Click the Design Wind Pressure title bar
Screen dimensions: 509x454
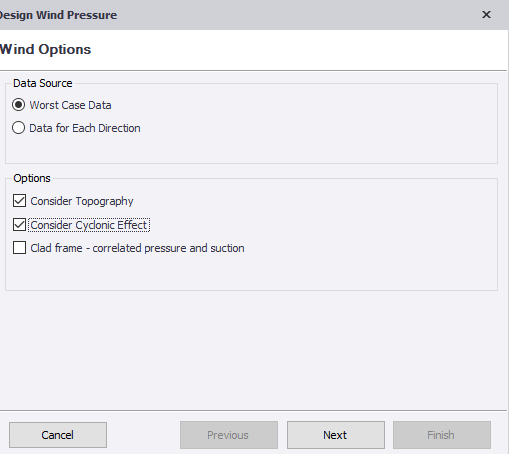[x=233, y=15]
